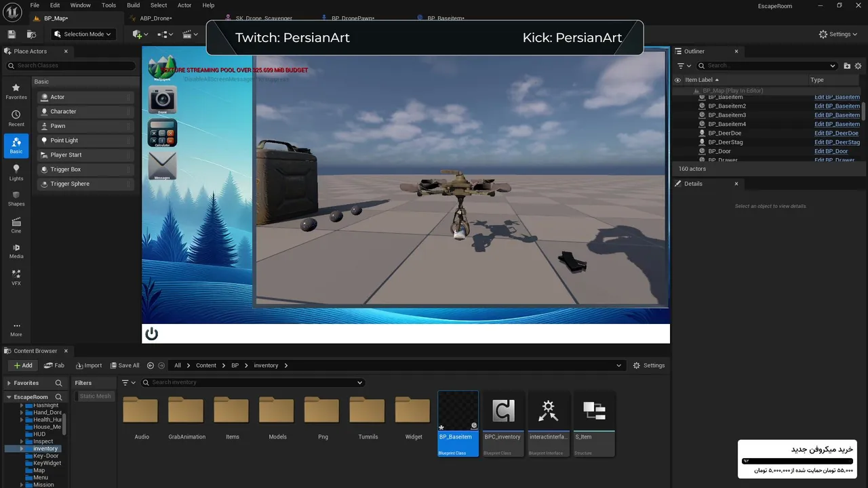The image size is (868, 488).
Task: Select the Cine category in Place Actors
Action: click(x=16, y=226)
